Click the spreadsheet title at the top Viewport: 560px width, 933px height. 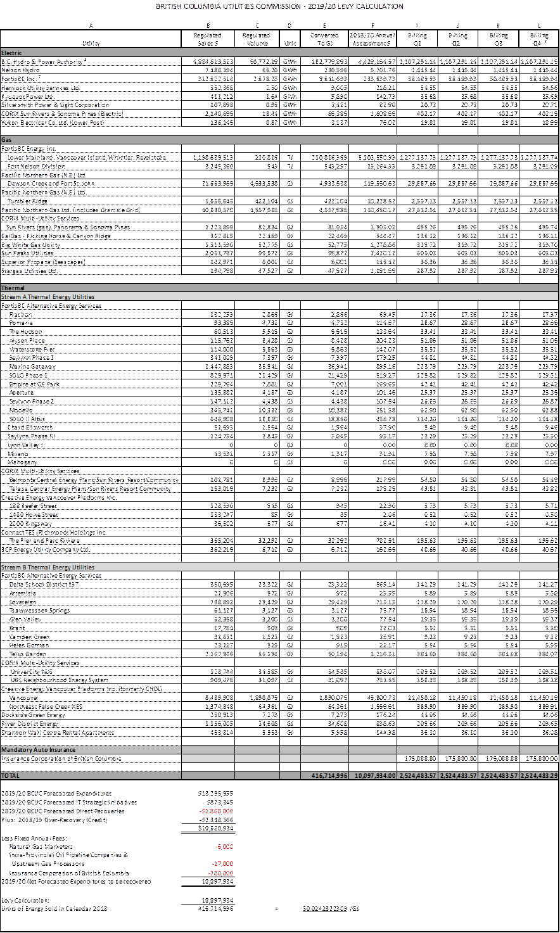pyautogui.click(x=279, y=6)
